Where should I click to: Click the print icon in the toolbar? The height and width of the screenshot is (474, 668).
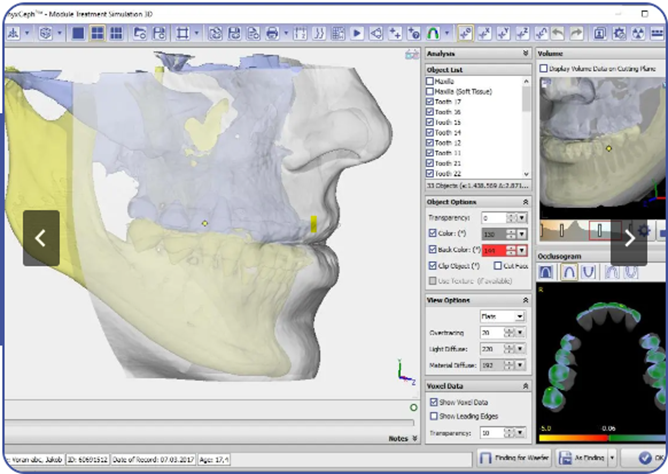273,33
